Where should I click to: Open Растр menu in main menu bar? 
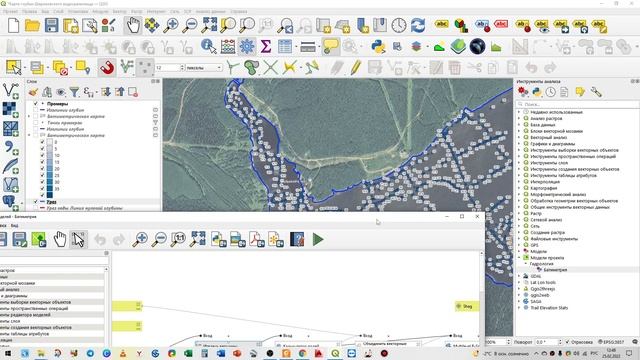click(137, 11)
